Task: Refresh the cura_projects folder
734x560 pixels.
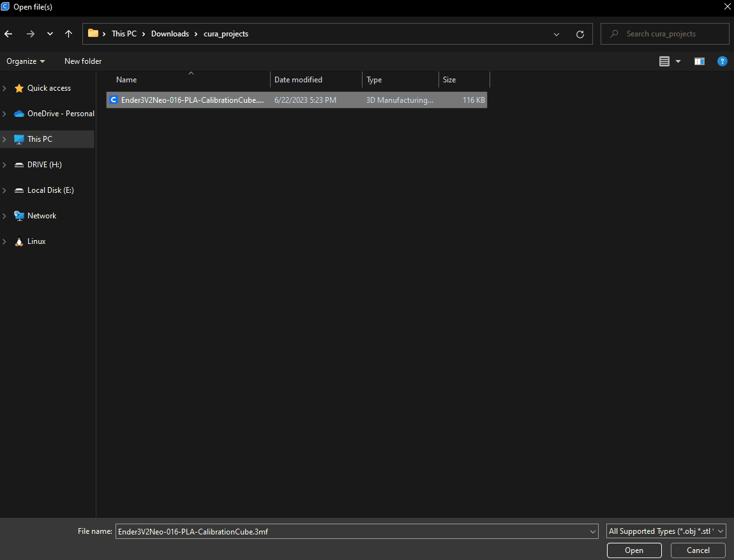Action: click(x=580, y=34)
